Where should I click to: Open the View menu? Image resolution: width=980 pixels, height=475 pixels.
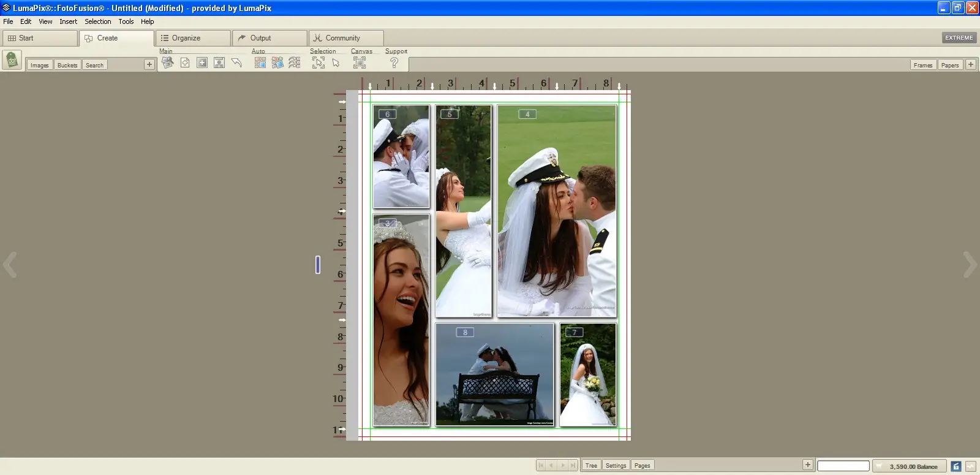click(x=45, y=21)
